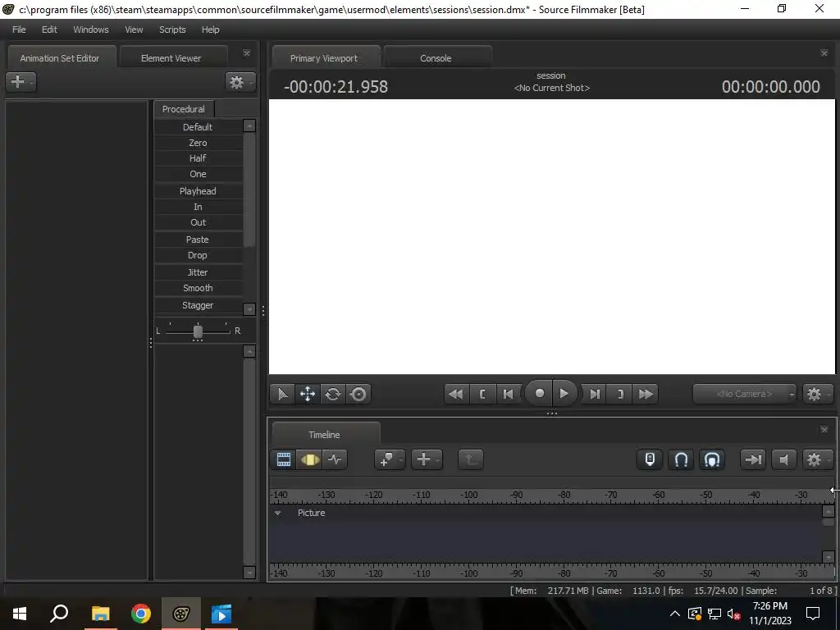Screen dimensions: 840x630
Task: Start recording with the record button
Action: 539,394
